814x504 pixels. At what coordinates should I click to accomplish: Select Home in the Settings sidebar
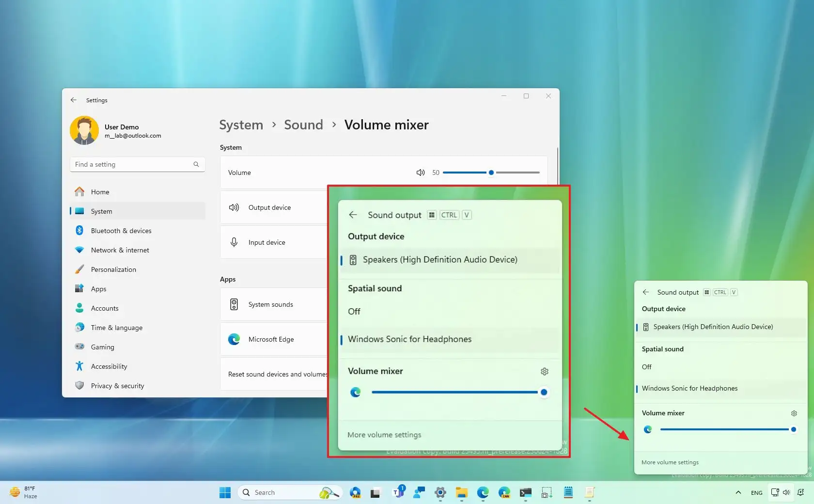pos(138,192)
